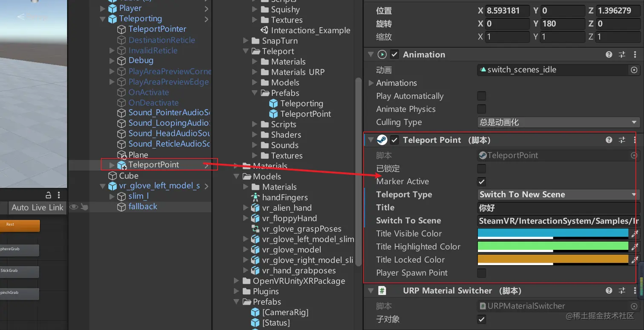Select the orange Rest state node
This screenshot has height=330, width=644.
point(20,225)
